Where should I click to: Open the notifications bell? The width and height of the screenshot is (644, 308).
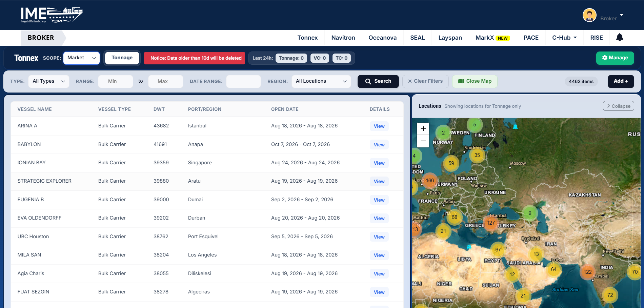click(x=620, y=37)
